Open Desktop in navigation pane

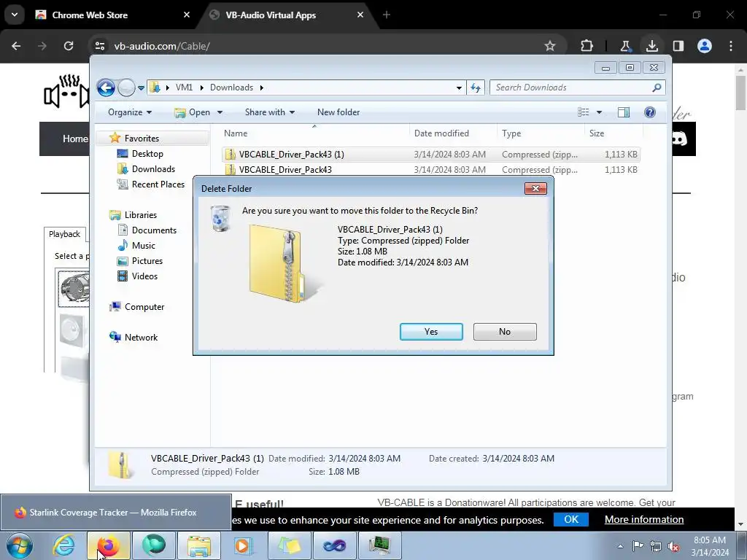147,154
